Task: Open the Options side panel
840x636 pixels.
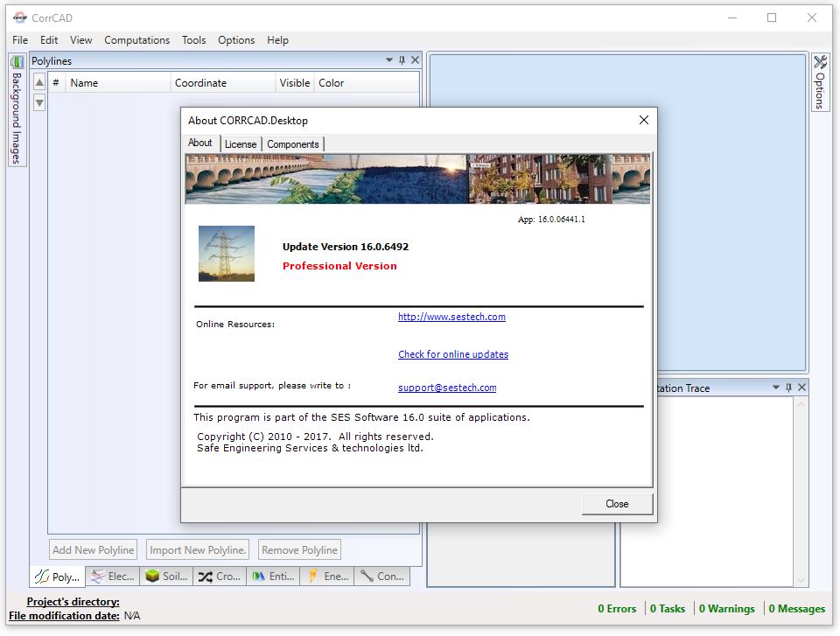Action: click(820, 82)
